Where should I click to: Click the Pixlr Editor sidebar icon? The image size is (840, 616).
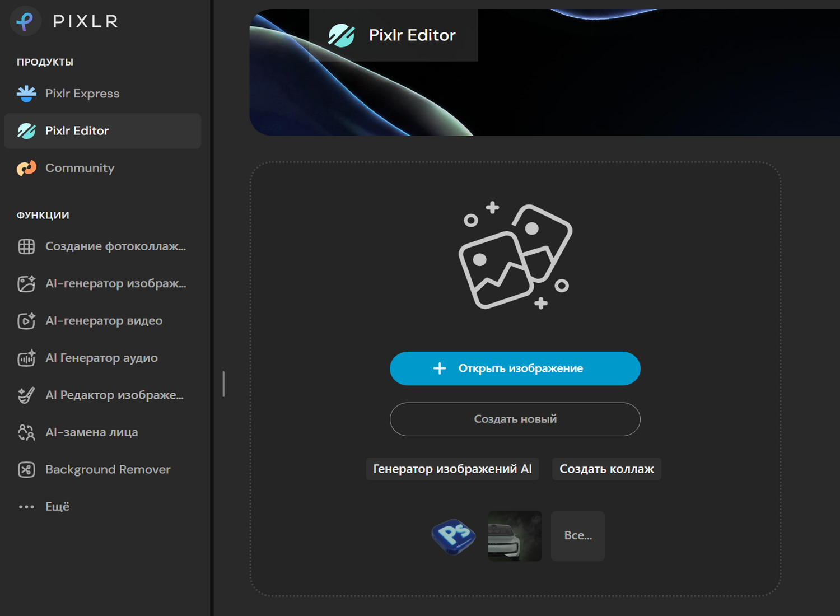(26, 131)
